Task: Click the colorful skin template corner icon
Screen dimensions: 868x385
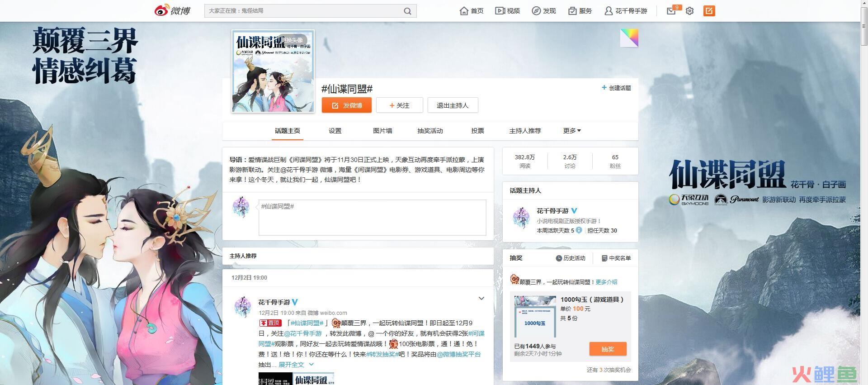Action: 629,38
